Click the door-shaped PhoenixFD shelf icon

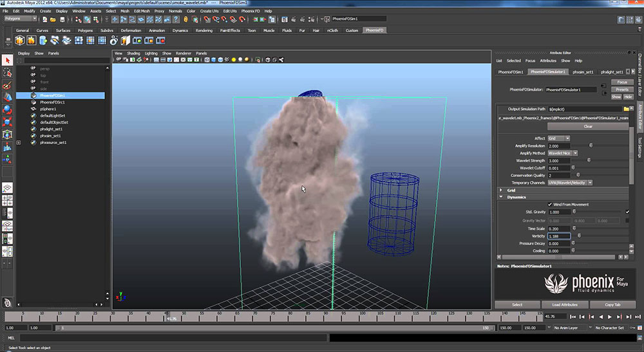[126, 40]
